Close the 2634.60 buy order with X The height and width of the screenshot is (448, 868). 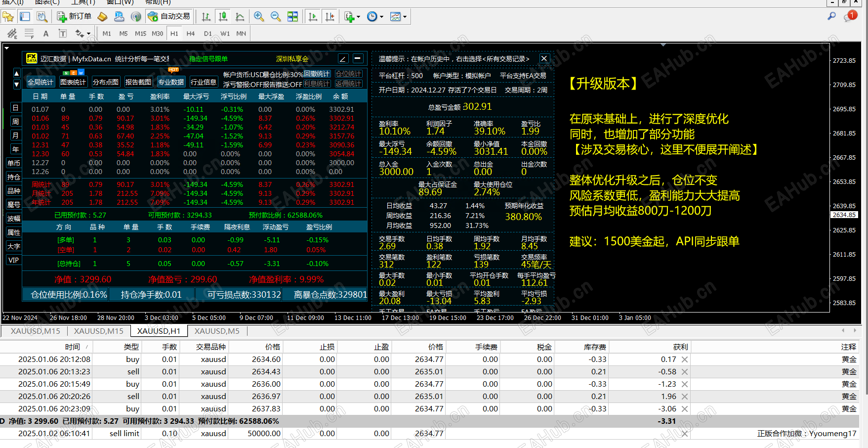685,359
